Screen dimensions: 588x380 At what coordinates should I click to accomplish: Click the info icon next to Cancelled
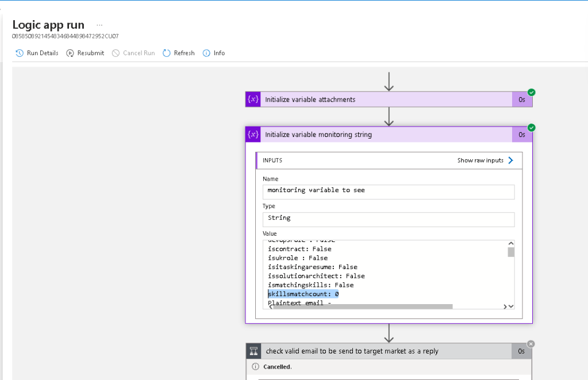(x=255, y=367)
